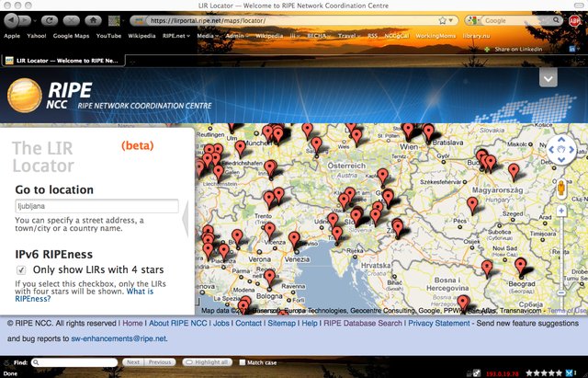588x378 pixels.
Task: Open the Yahoo! bookmark
Action: [x=37, y=36]
